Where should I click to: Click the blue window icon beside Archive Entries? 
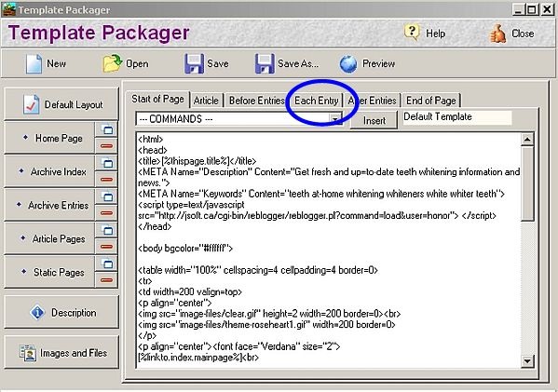[x=106, y=196]
